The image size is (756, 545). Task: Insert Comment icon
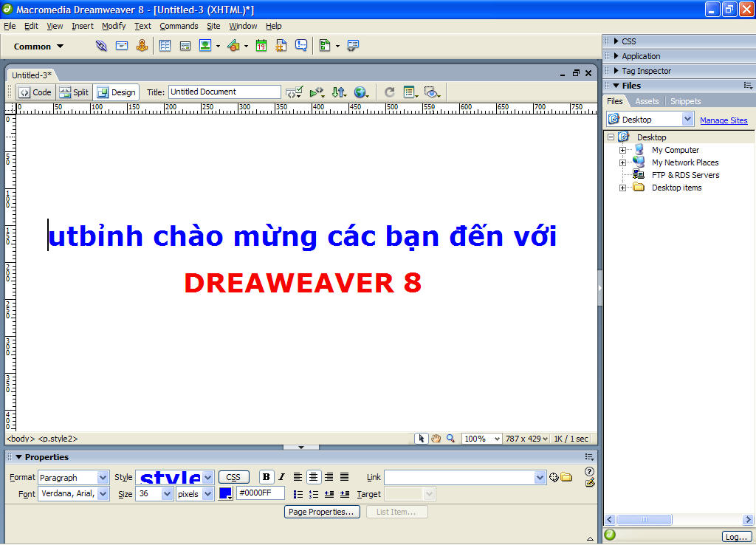pos(301,46)
